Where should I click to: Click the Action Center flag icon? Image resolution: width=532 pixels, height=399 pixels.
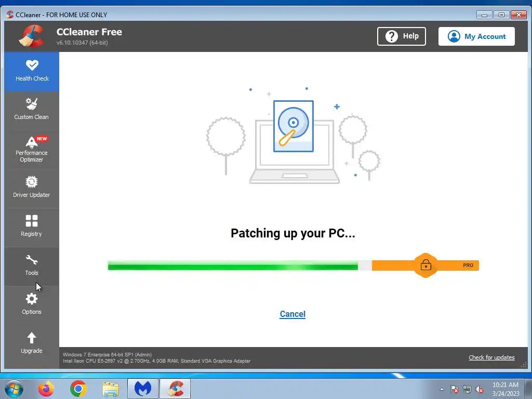pos(455,389)
